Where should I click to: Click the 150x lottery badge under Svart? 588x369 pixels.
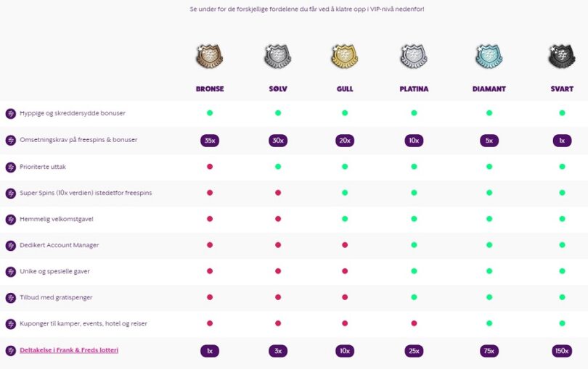pos(562,351)
